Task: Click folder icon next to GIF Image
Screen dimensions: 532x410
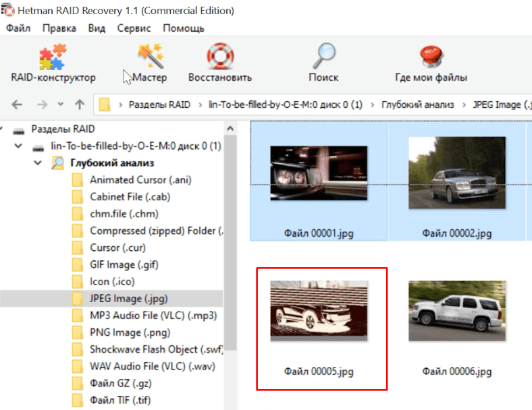Action: click(78, 264)
